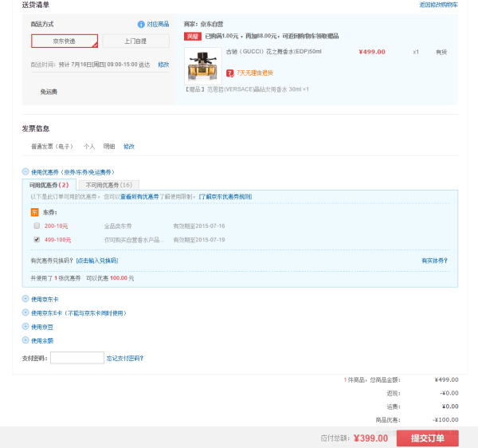Expand the 使用京豆 section
The height and width of the screenshot is (448, 478).
[25, 327]
